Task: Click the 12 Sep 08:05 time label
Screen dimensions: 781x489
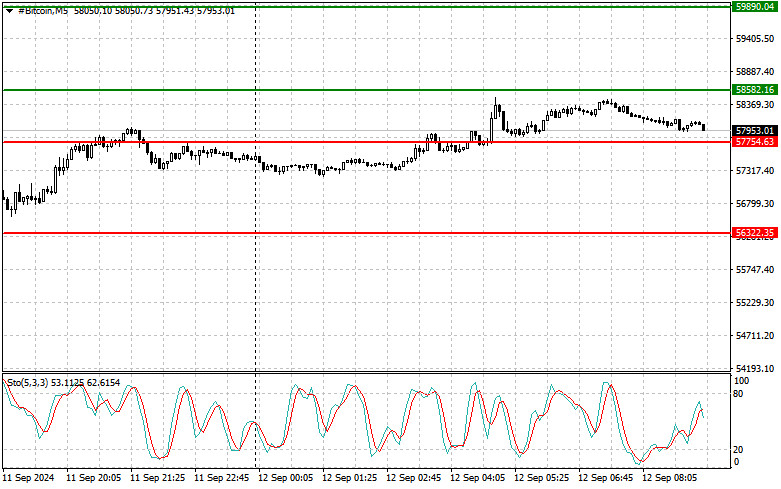Action: (x=669, y=478)
